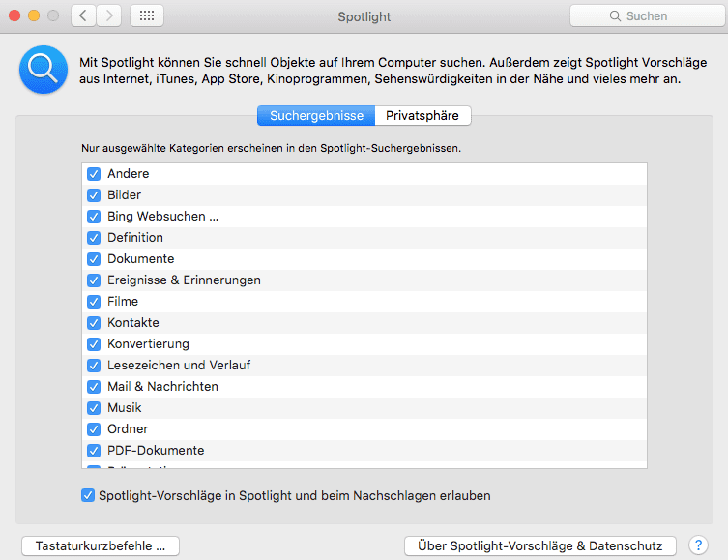Disable Spotlight-Vorschläge erlauben checkbox

click(88, 495)
